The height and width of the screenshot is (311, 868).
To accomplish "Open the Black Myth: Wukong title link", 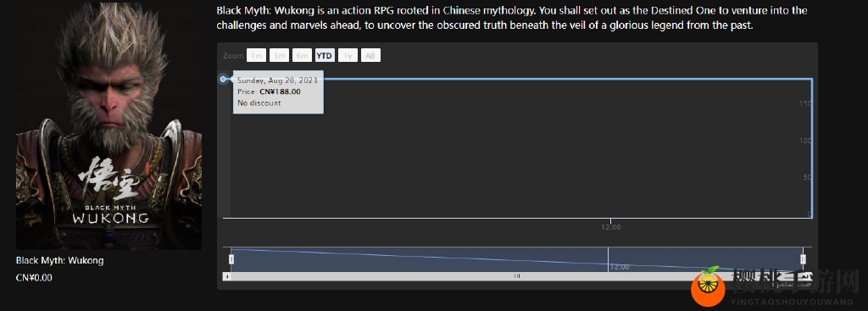I will click(x=60, y=260).
